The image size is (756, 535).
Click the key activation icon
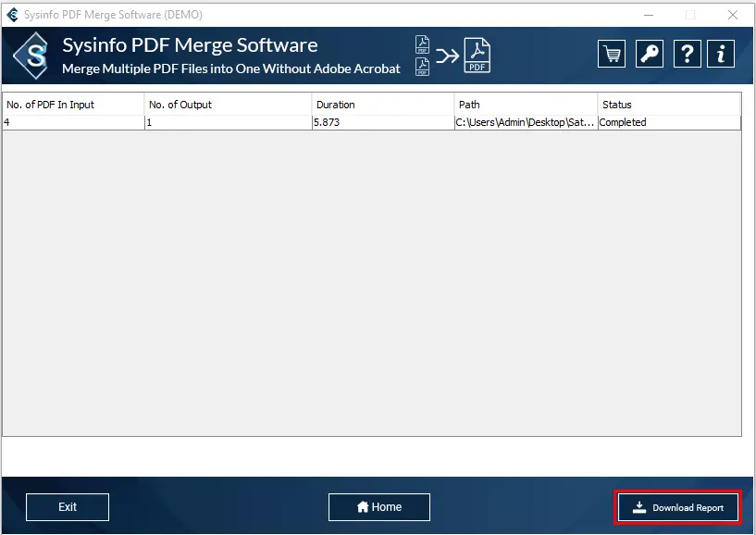click(650, 54)
